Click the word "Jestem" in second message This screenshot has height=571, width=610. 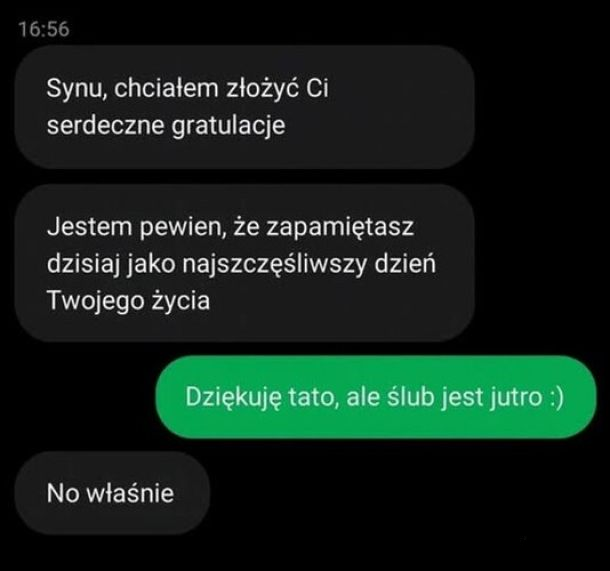click(x=90, y=227)
